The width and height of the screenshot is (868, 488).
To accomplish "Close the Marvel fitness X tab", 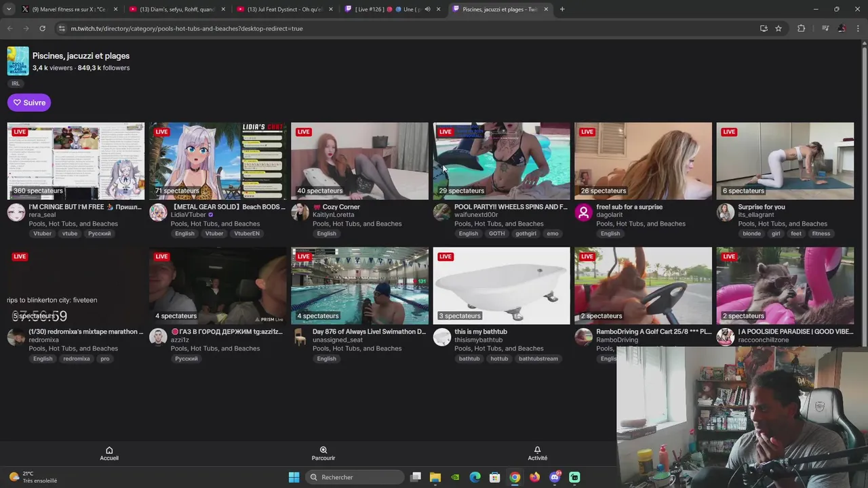I will point(115,9).
